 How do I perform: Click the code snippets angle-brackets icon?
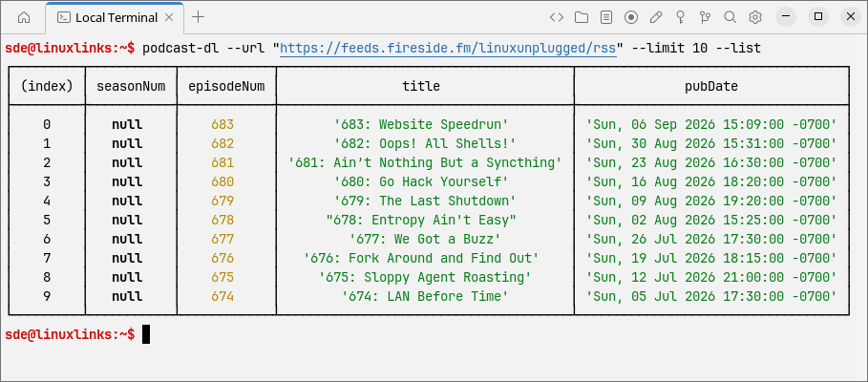coord(557,18)
